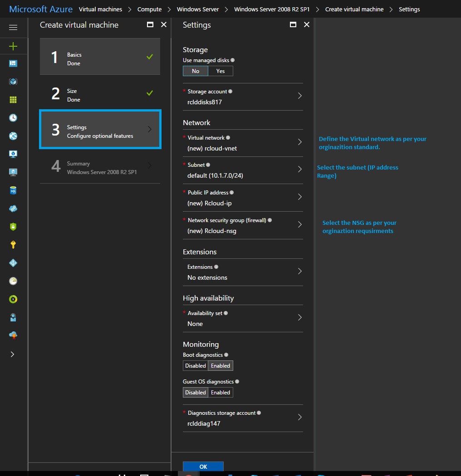The image size is (461, 476).
Task: Confirm settings by clicking OK
Action: coord(203,466)
